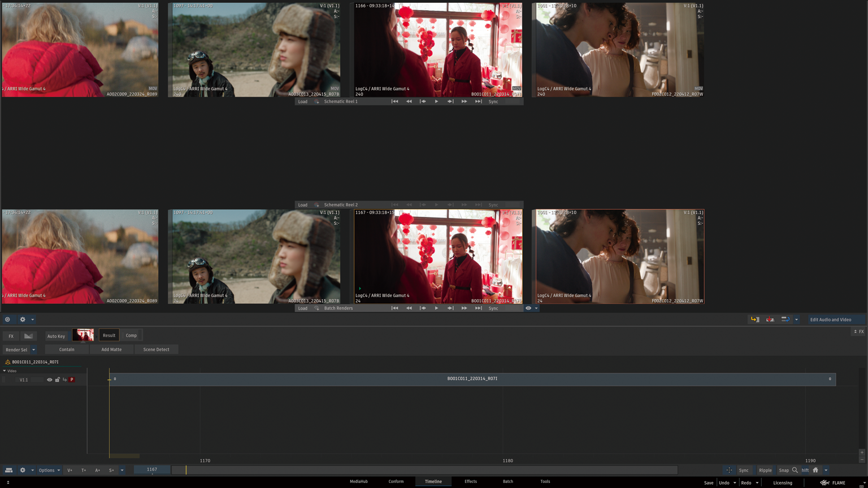Open the MediaHub tab

tap(358, 481)
